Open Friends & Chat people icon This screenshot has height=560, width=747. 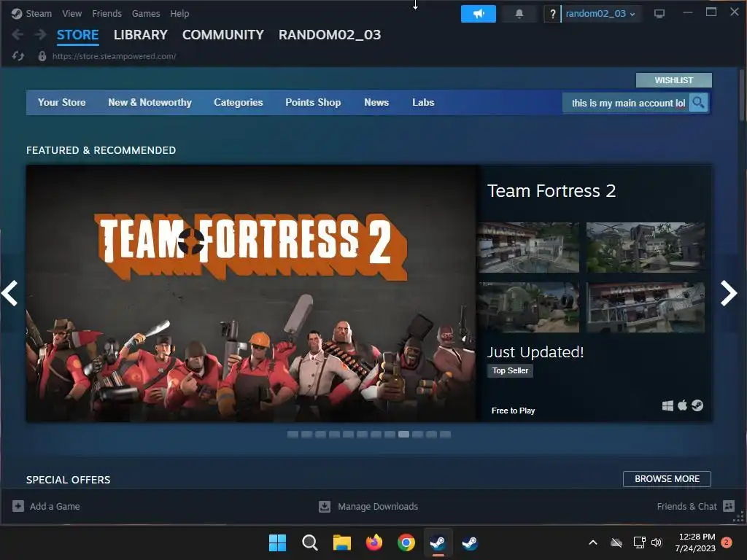729,506
